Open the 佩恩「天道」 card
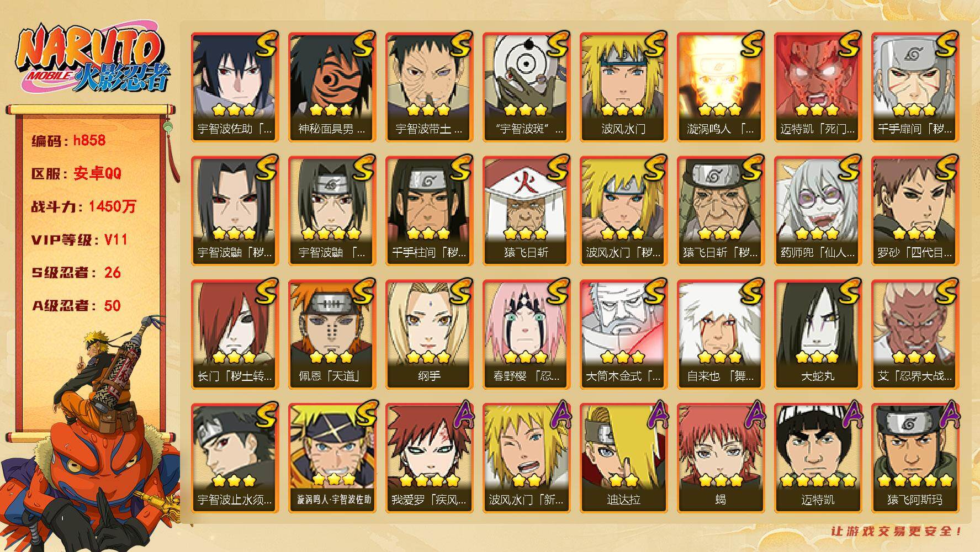The height and width of the screenshot is (552, 980). tap(332, 335)
